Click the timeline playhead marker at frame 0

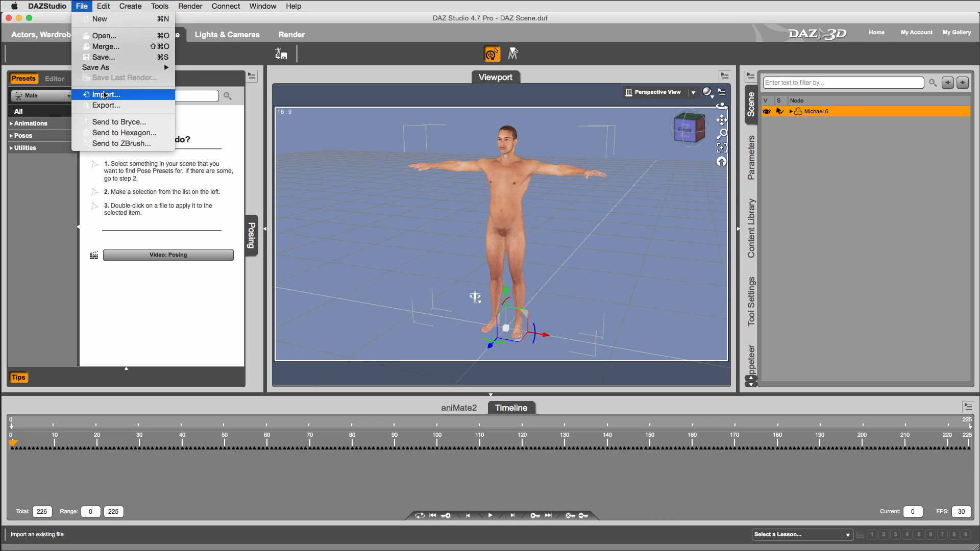coord(14,443)
